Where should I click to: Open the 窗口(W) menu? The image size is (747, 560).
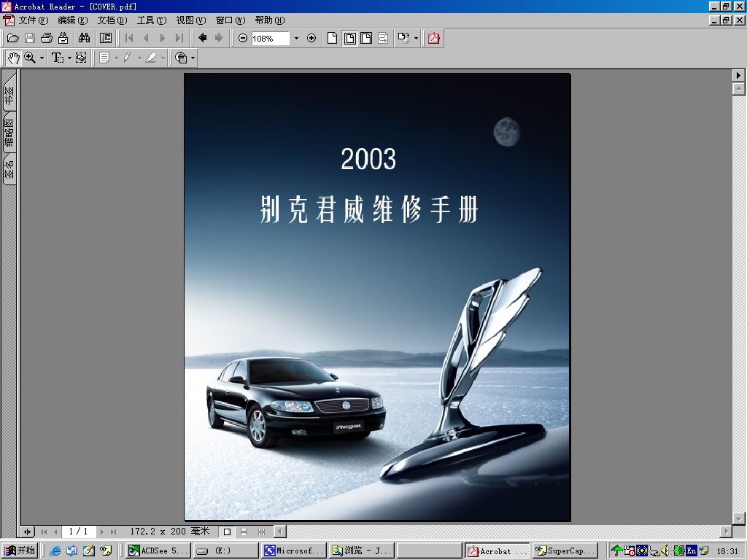pyautogui.click(x=231, y=20)
